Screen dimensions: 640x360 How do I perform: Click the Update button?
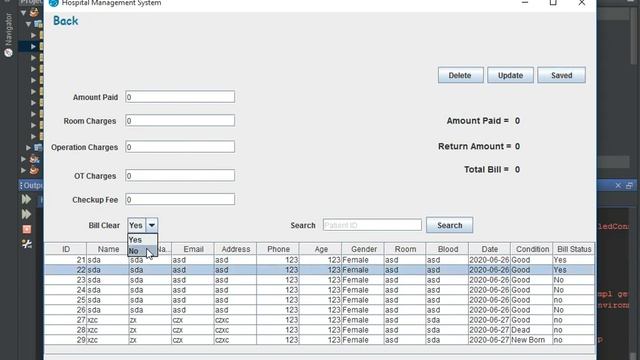click(510, 75)
